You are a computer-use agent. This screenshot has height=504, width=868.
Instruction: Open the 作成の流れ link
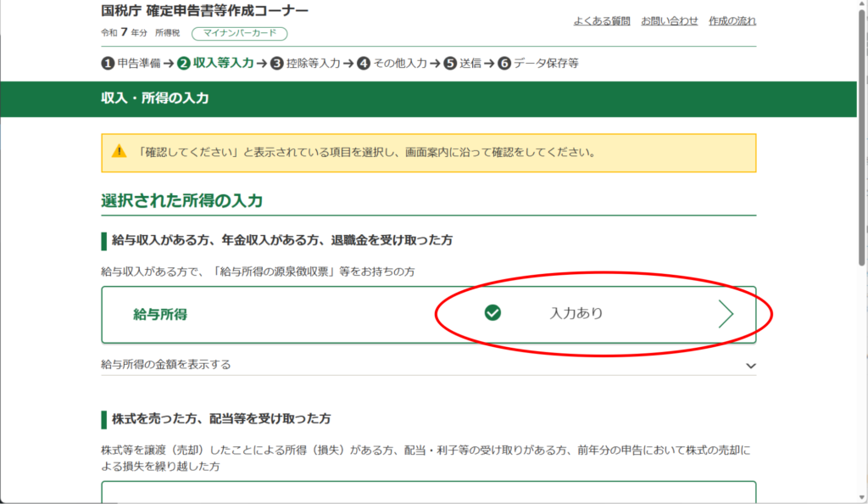tap(732, 20)
